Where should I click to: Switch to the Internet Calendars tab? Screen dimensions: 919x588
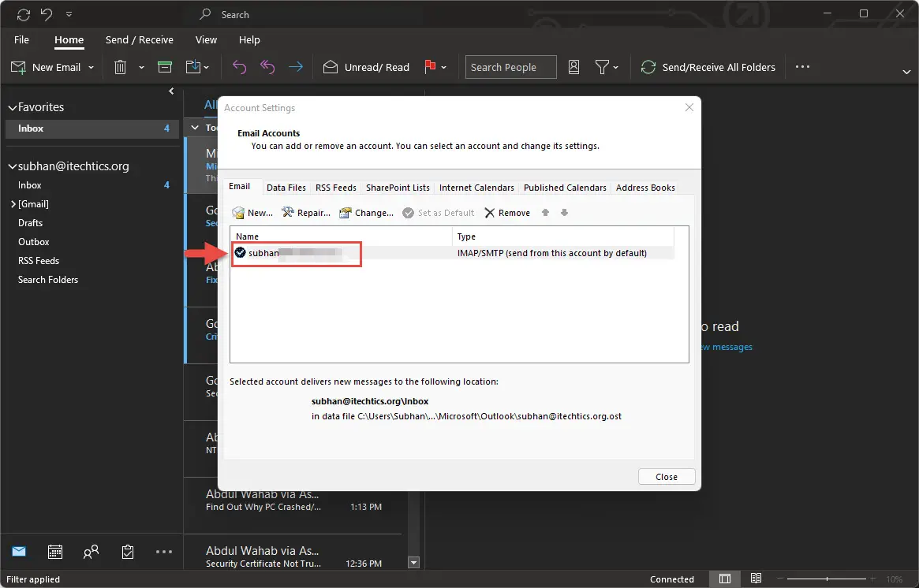pyautogui.click(x=476, y=188)
